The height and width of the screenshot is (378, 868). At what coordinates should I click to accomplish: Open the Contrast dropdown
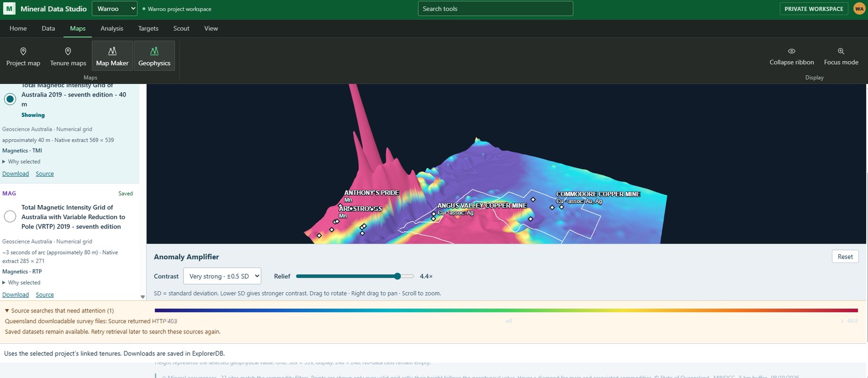[x=222, y=276]
